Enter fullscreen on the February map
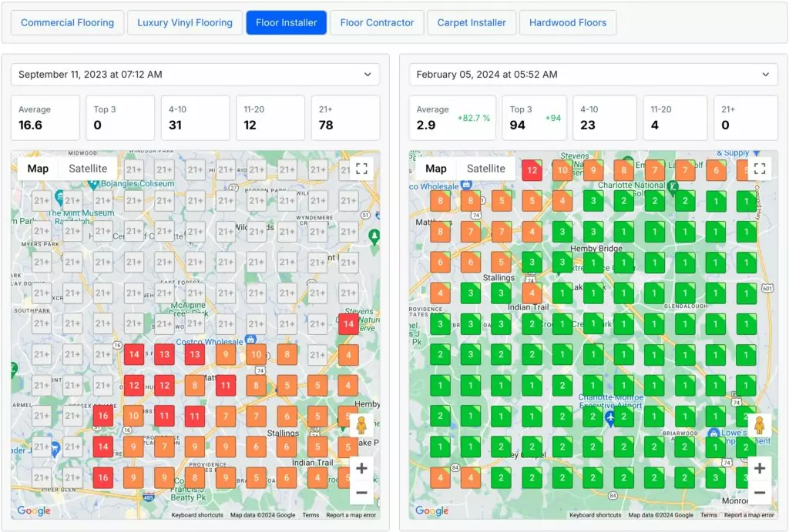 coord(759,169)
